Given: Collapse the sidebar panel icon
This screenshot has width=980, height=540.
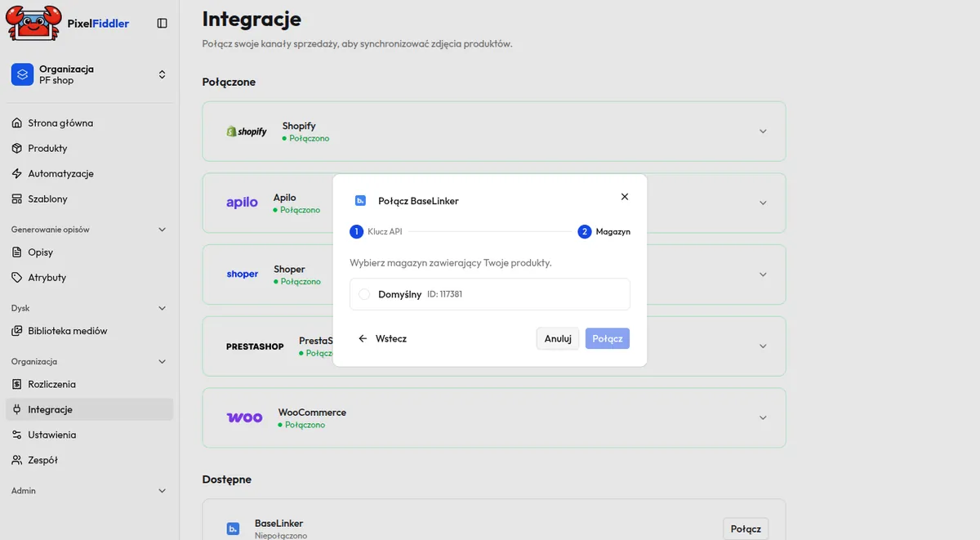Looking at the screenshot, I should pyautogui.click(x=162, y=24).
